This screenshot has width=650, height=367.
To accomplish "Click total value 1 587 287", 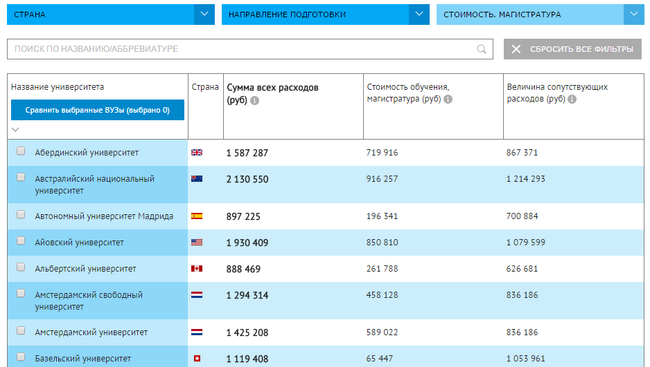I will coord(247,153).
